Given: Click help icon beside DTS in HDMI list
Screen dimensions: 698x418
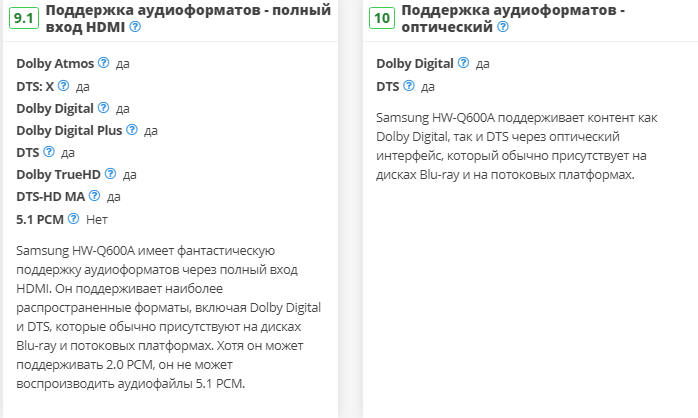Looking at the screenshot, I should pos(48,152).
